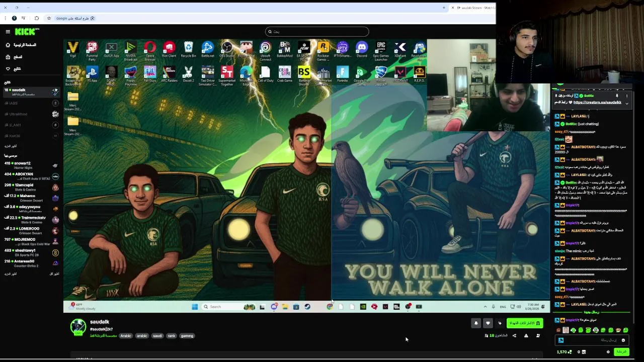Click the Crab Game desktop icon
644x362 pixels.
[285, 74]
